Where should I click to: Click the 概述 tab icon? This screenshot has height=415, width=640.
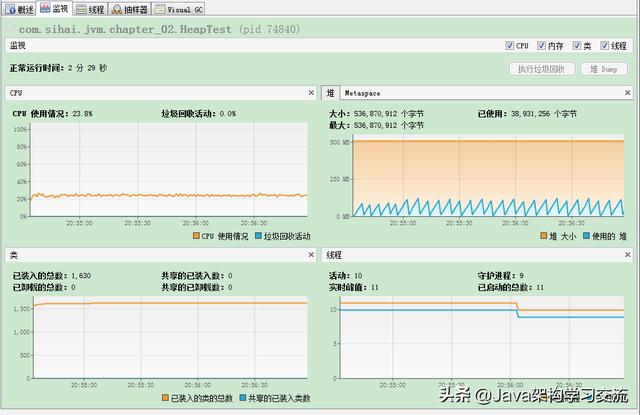[11, 9]
